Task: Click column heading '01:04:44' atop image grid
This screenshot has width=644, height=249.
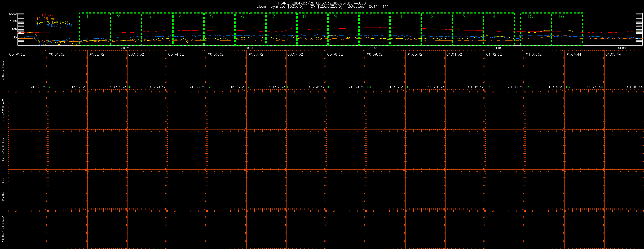Action: point(574,54)
